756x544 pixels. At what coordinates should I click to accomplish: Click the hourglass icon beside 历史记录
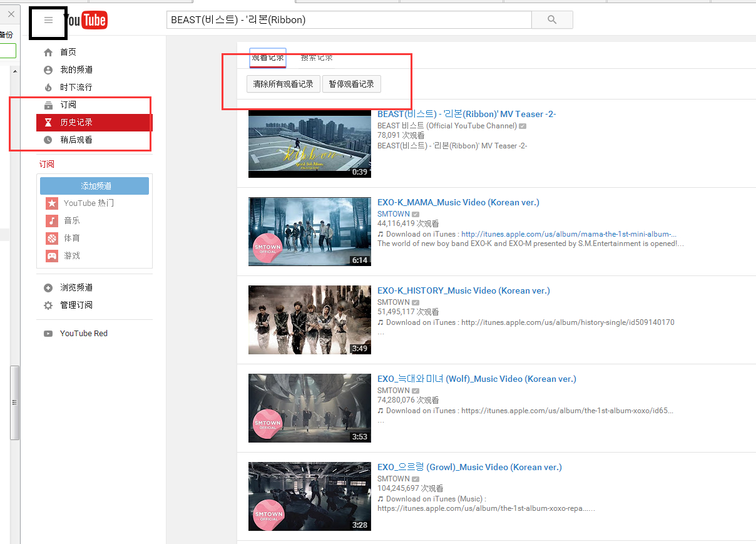(48, 123)
